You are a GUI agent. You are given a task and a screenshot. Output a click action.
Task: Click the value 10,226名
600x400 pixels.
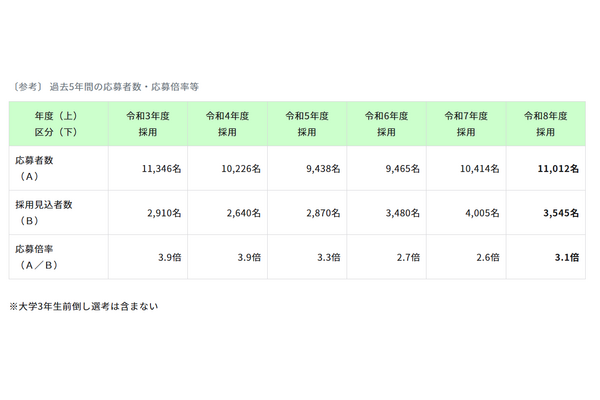[x=241, y=169]
